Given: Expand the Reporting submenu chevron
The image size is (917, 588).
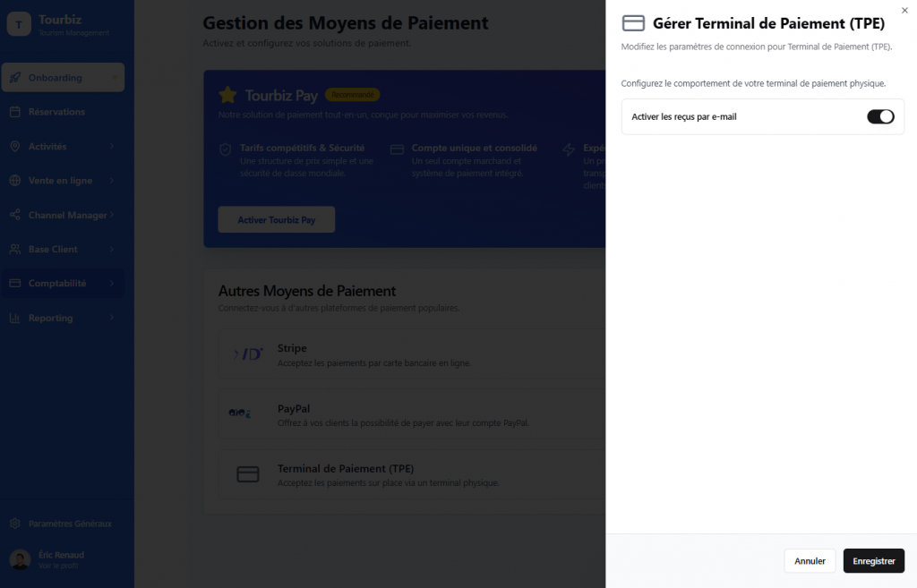Looking at the screenshot, I should tap(112, 318).
